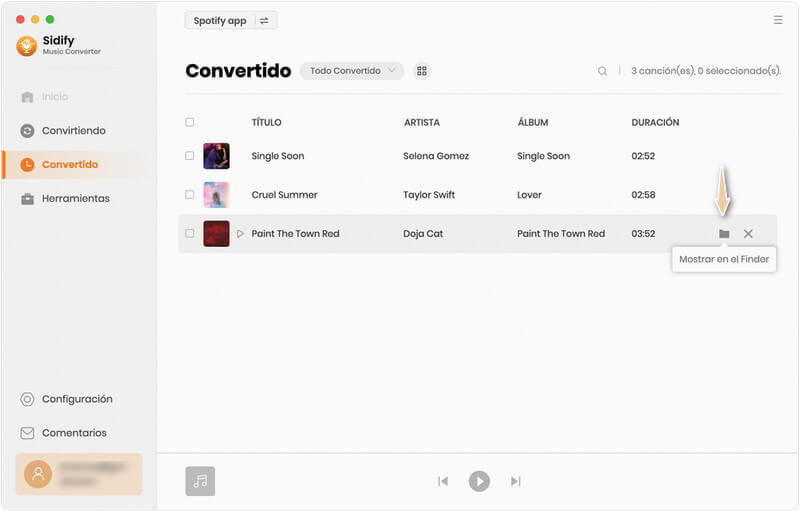The width and height of the screenshot is (800, 511).
Task: Open Configuración settings
Action: [66, 399]
